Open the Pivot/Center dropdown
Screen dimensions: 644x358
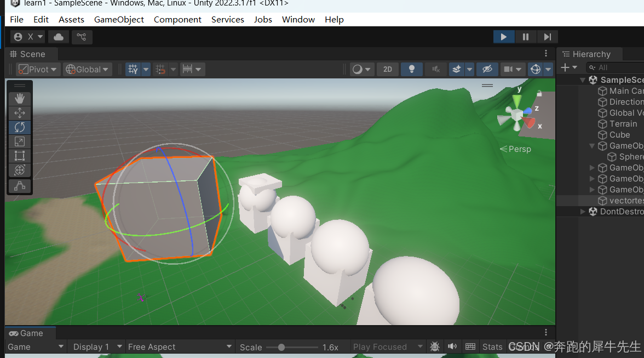(38, 69)
